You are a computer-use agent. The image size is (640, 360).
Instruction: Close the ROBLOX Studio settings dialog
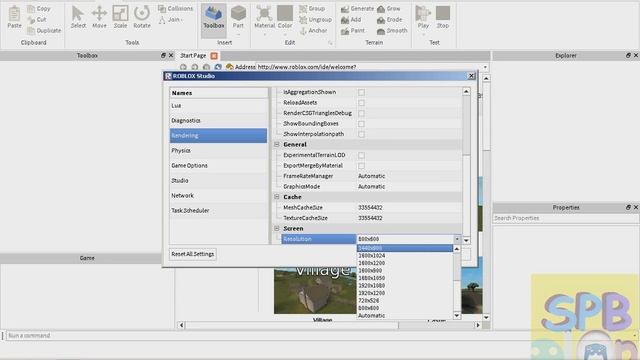471,76
